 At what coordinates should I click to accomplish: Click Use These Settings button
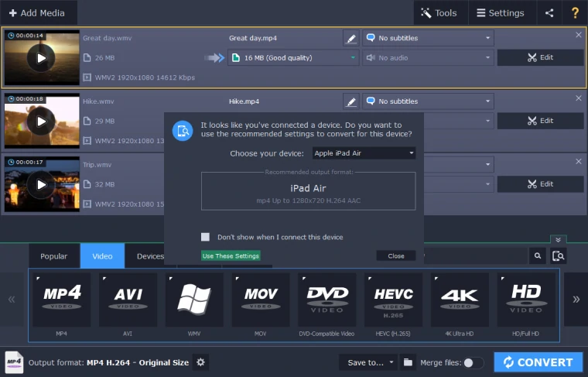click(231, 255)
